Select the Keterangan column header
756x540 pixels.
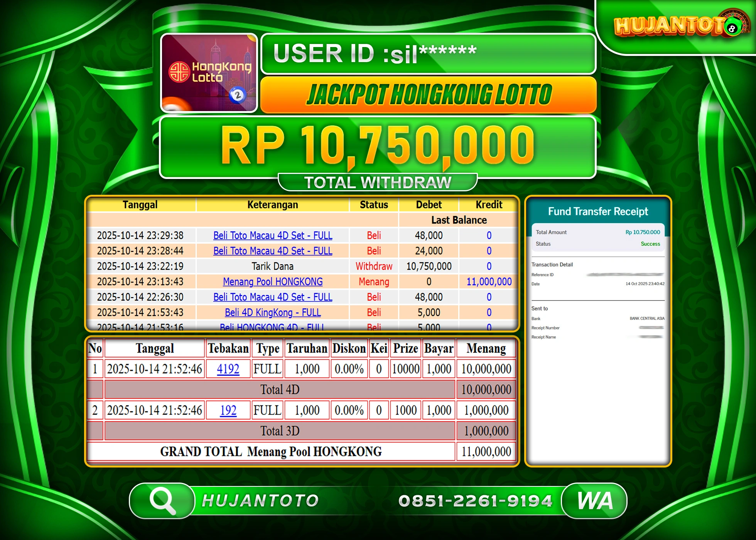tap(272, 205)
